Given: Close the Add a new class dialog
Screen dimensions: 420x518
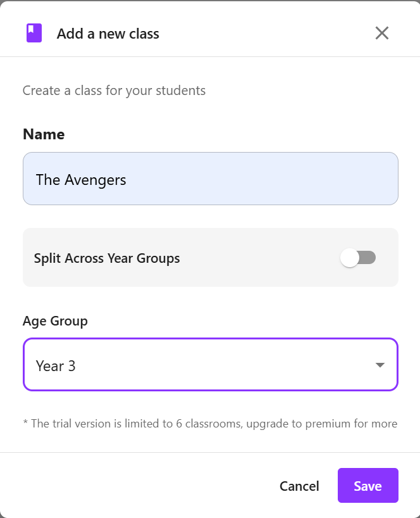Looking at the screenshot, I should [x=381, y=33].
